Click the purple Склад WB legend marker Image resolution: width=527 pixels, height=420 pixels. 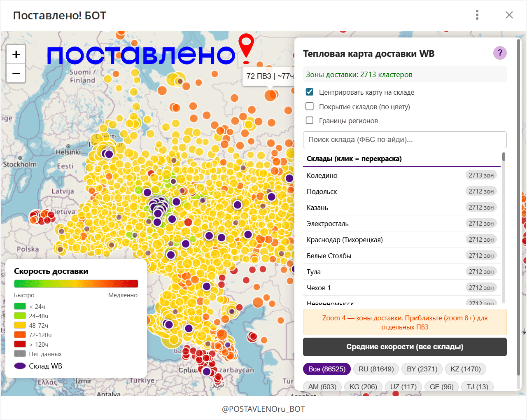click(20, 366)
